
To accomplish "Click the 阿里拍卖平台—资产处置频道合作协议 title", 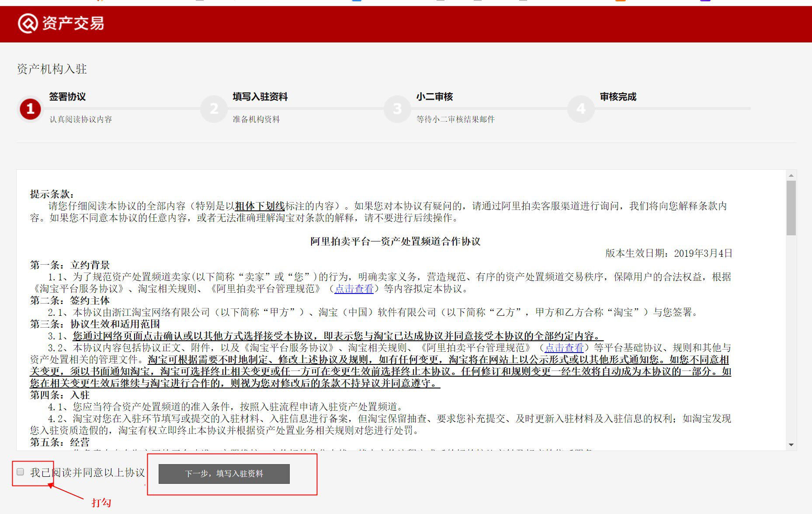I will click(x=395, y=241).
